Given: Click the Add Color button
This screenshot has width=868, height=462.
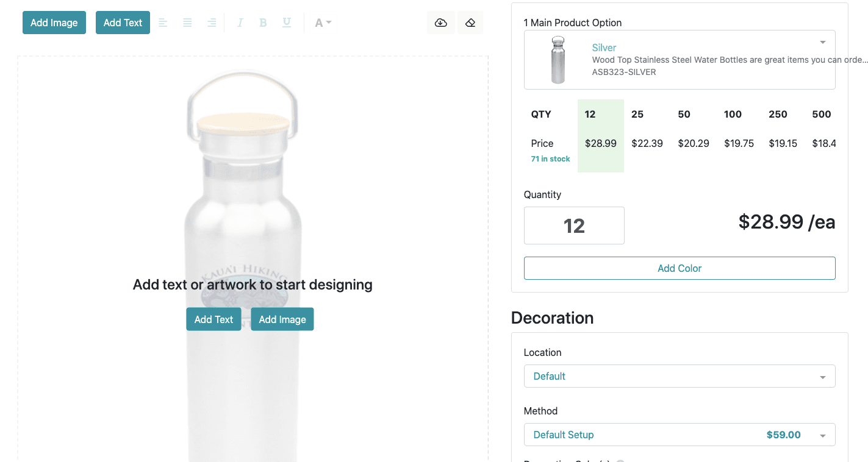Looking at the screenshot, I should [x=680, y=268].
